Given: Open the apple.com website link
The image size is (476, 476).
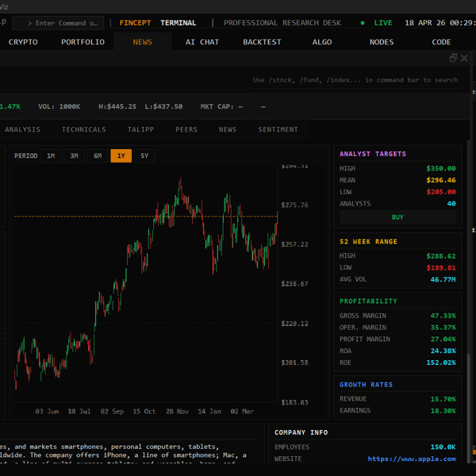Looking at the screenshot, I should 412,459.
